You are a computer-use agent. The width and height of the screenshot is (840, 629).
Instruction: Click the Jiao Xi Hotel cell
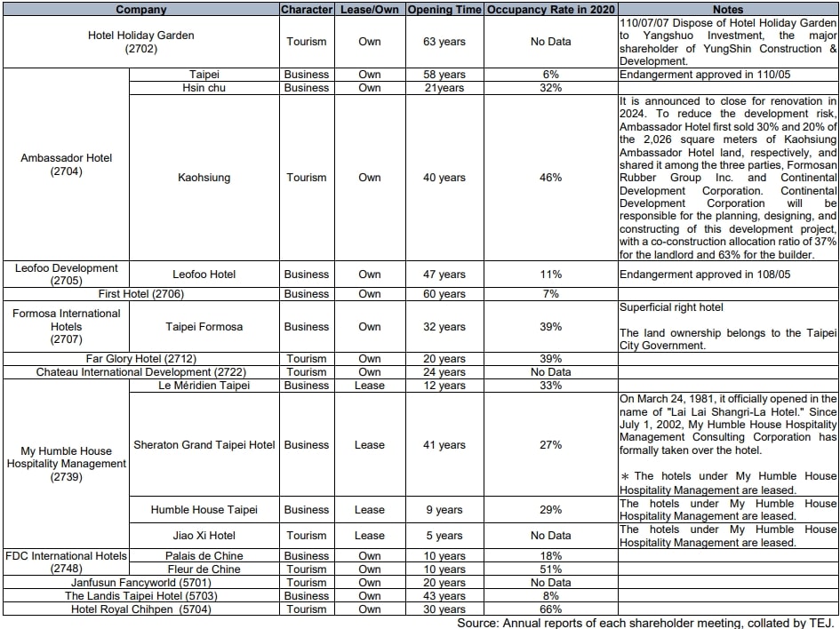pyautogui.click(x=204, y=536)
